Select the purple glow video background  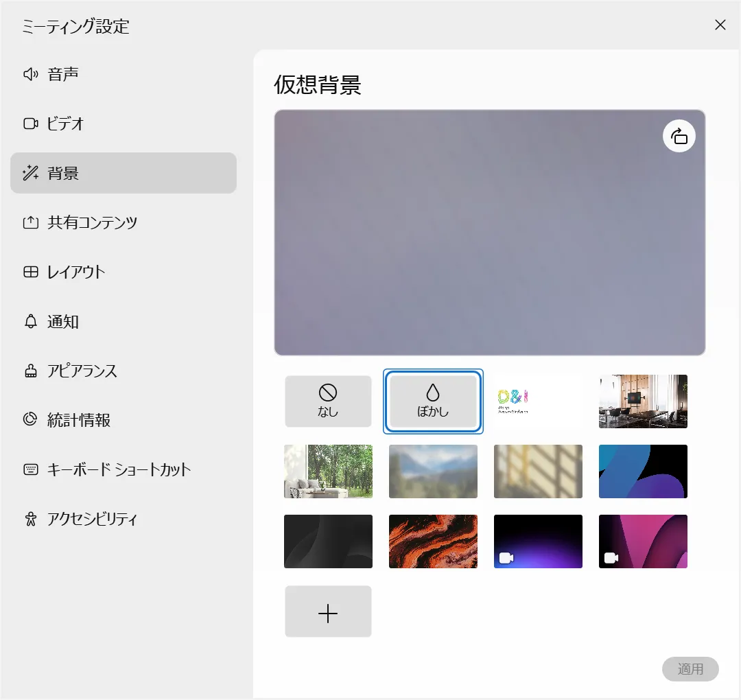pos(538,541)
